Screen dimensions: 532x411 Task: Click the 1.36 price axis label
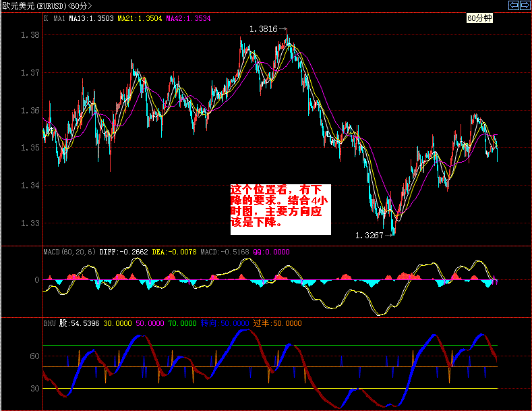click(30, 110)
